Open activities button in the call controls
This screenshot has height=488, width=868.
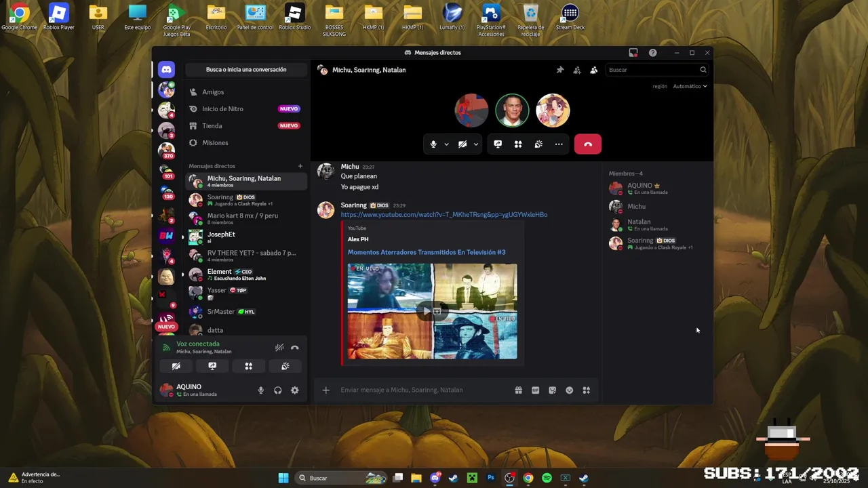point(518,144)
